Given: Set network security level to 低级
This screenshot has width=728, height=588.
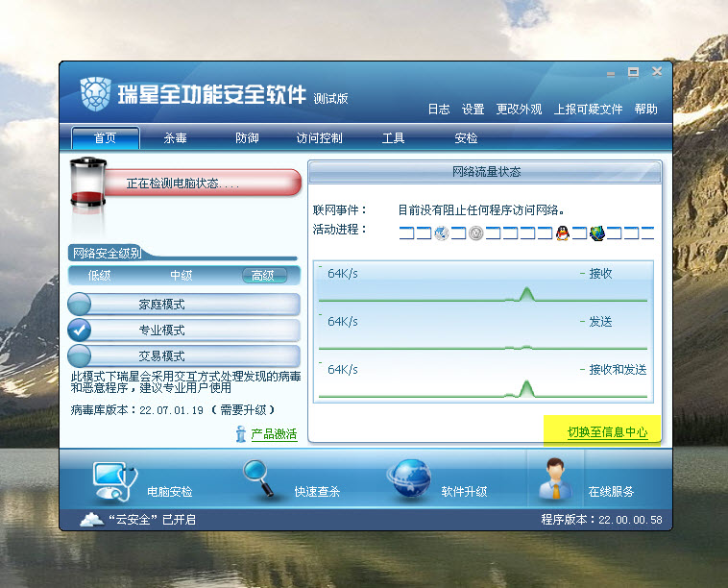Looking at the screenshot, I should click(x=99, y=276).
